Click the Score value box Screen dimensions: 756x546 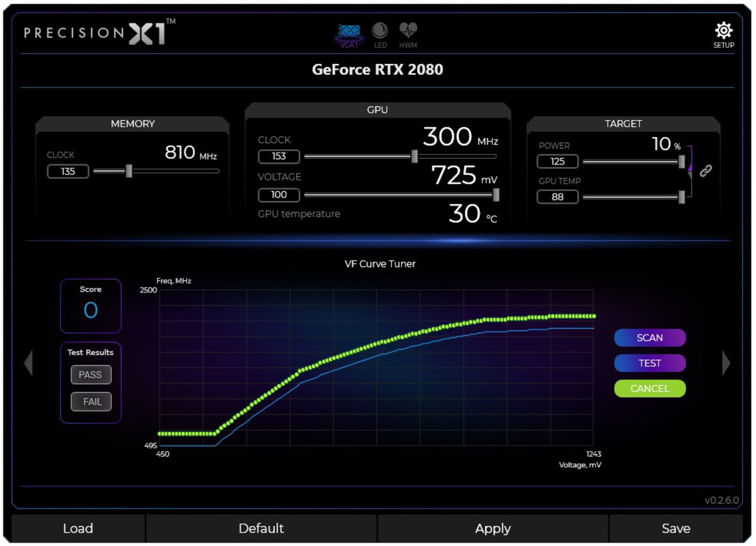[91, 306]
